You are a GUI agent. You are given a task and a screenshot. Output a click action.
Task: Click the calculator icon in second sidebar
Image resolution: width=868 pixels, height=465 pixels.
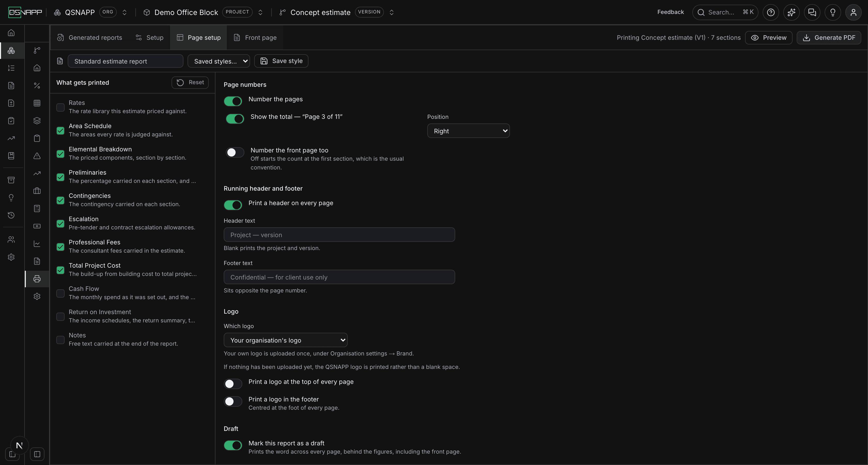(x=37, y=208)
